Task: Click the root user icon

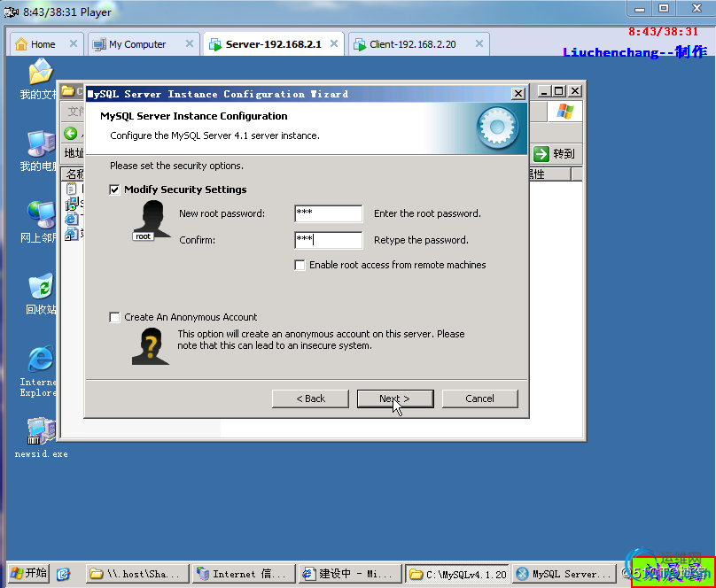Action: point(152,220)
